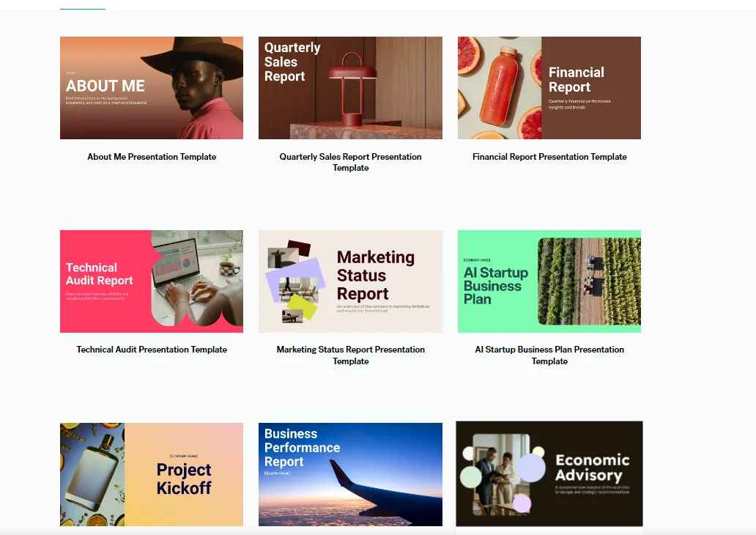This screenshot has width=756, height=535.
Task: Click the juice bottle photo
Action: point(500,88)
